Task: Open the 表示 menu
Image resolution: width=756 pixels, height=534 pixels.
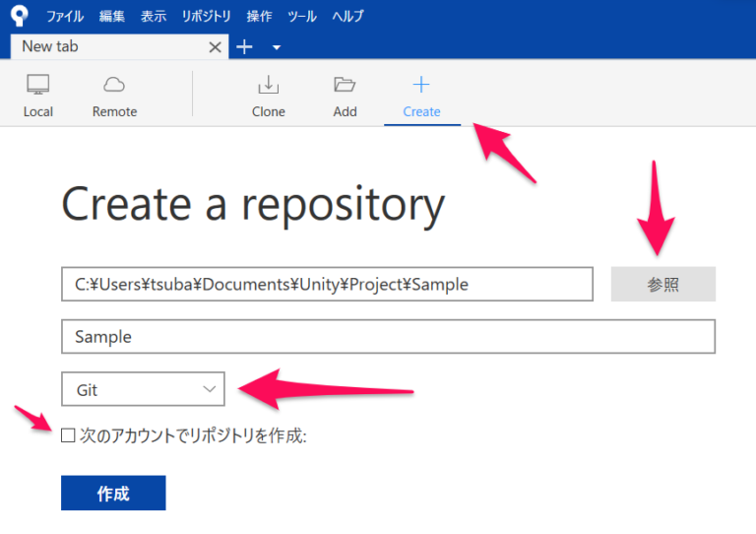Action: click(x=154, y=16)
